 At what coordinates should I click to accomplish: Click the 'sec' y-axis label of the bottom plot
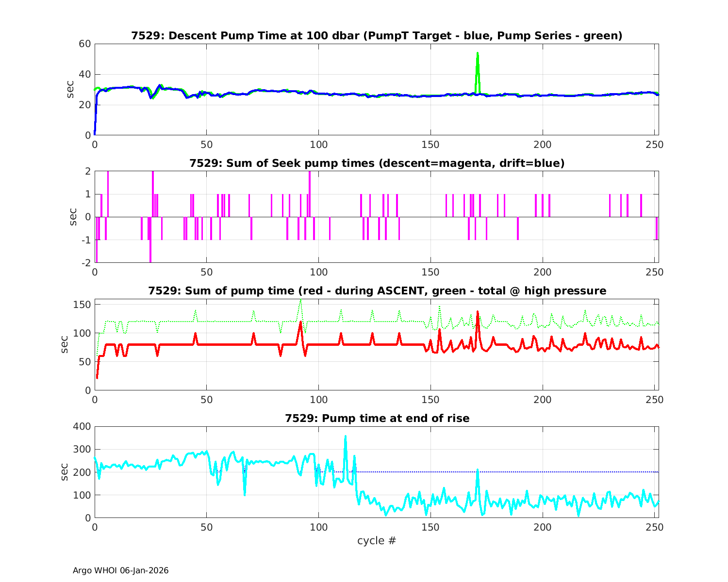pyautogui.click(x=66, y=472)
